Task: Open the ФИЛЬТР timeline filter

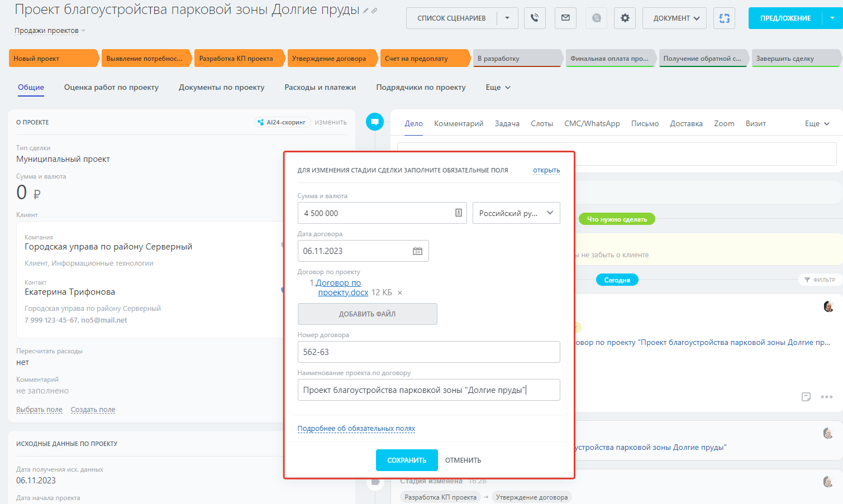Action: (x=820, y=280)
